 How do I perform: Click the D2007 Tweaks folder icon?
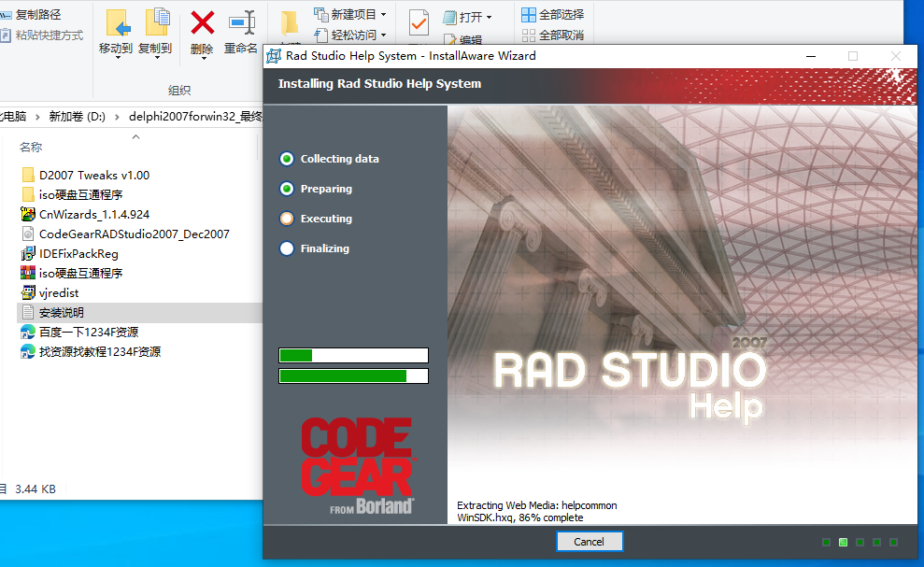click(28, 175)
